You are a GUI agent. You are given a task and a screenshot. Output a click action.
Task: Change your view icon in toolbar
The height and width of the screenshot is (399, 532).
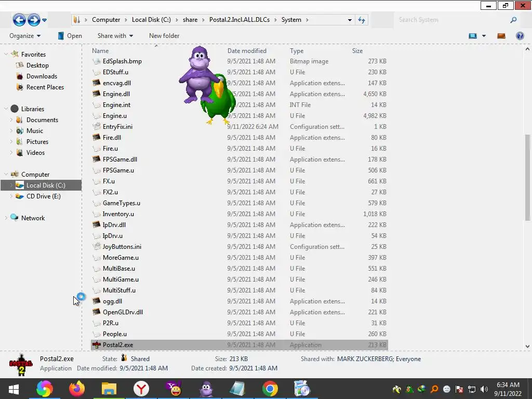click(x=473, y=36)
